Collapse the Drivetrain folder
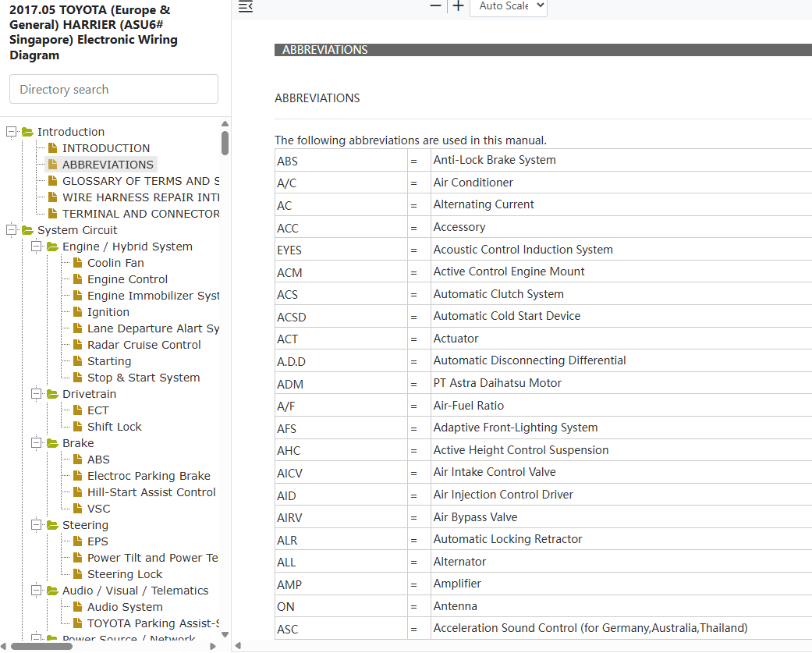 (36, 393)
